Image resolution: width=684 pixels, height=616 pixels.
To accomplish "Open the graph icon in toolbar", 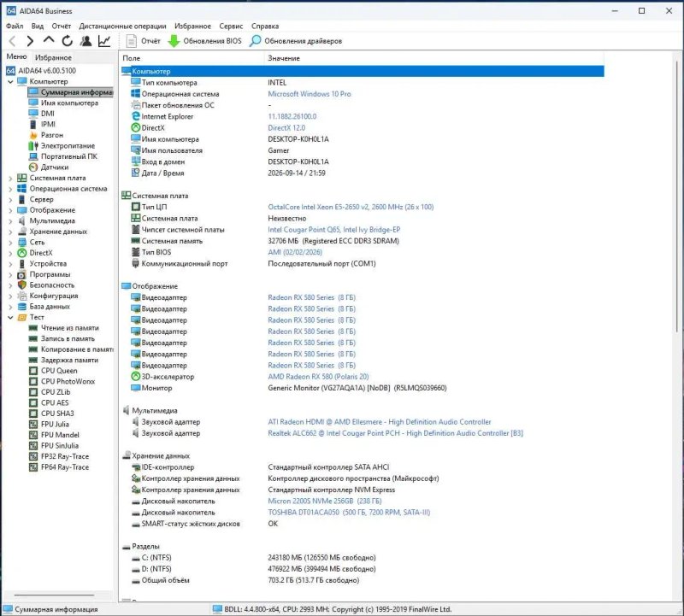I will [104, 41].
